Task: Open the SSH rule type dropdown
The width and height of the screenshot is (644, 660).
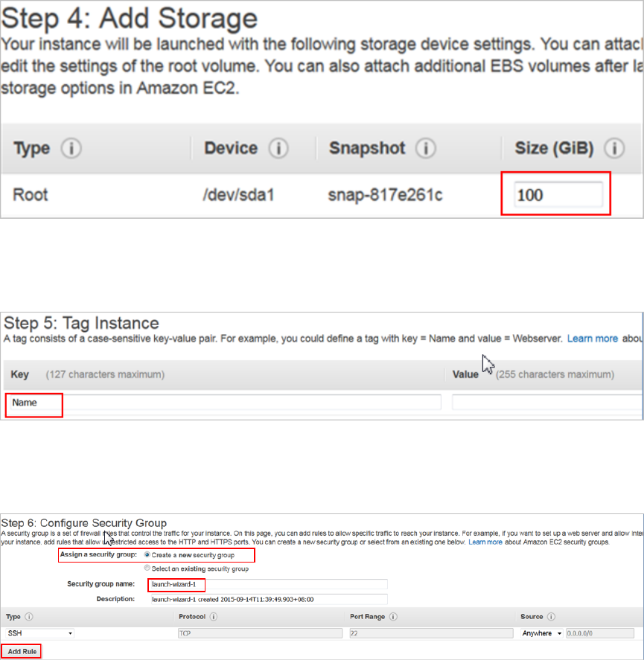Action: pos(40,633)
